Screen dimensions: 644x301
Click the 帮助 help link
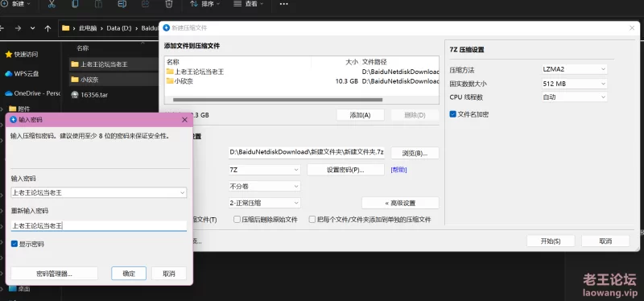pos(398,170)
